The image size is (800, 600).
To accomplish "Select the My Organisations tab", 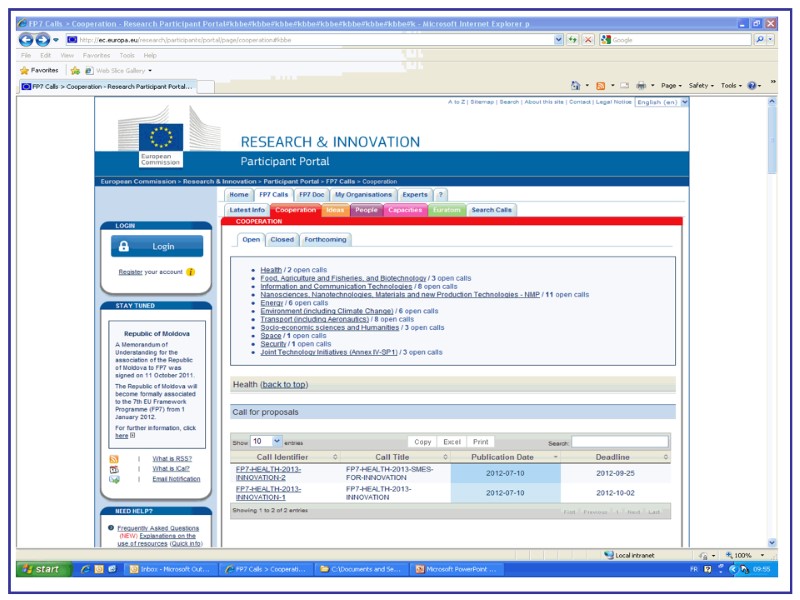I will pos(363,195).
